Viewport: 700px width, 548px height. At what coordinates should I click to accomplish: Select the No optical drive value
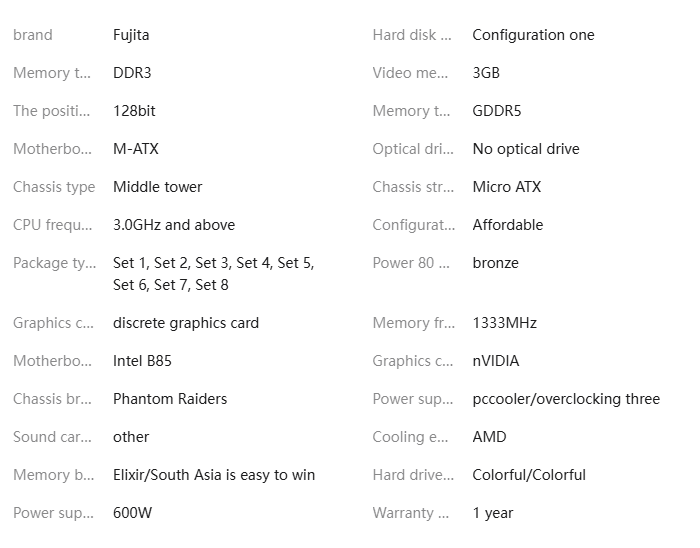click(526, 149)
